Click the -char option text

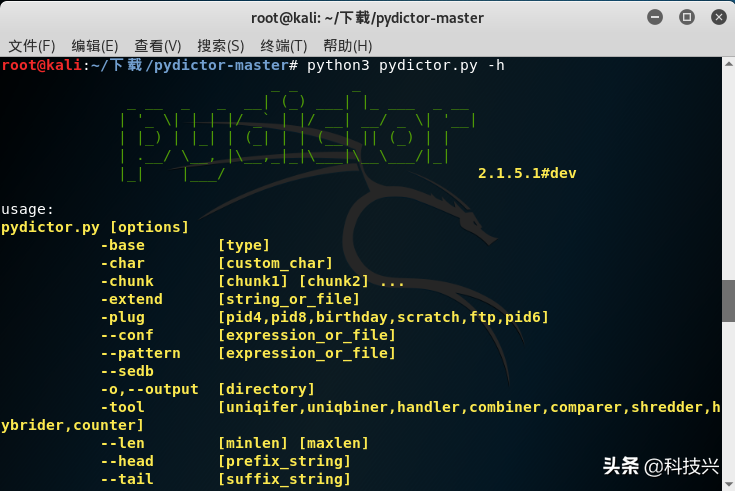[122, 263]
